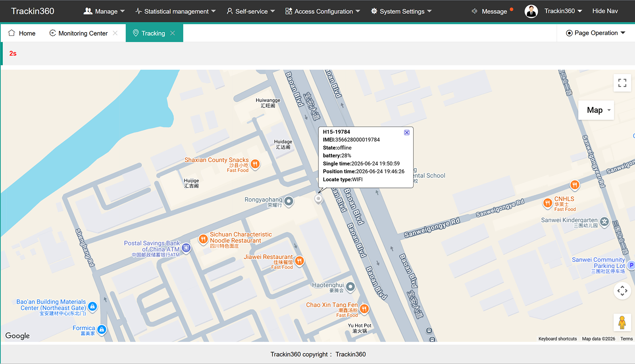Screen dimensions: 635x364
Task: Click Position time line in popup
Action: (x=364, y=171)
